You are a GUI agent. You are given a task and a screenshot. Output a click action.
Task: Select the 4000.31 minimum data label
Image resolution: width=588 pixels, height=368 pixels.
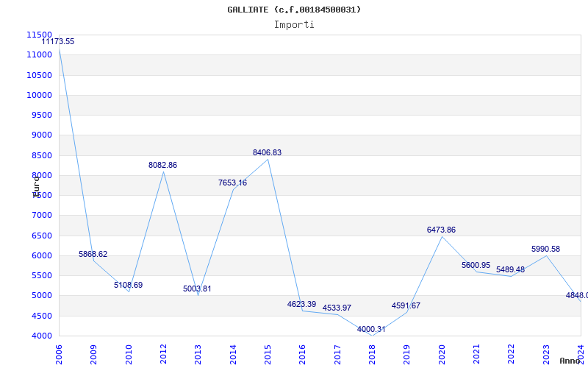371,329
